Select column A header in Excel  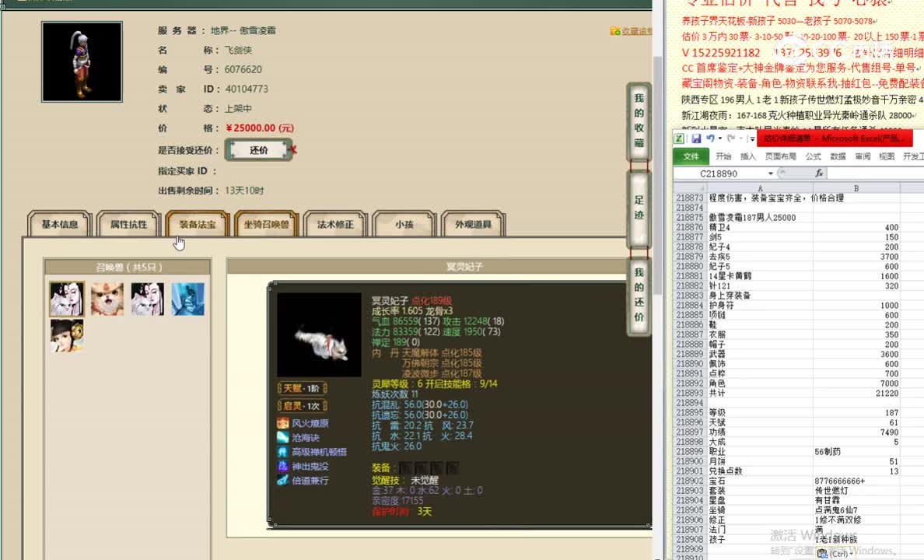tap(760, 188)
